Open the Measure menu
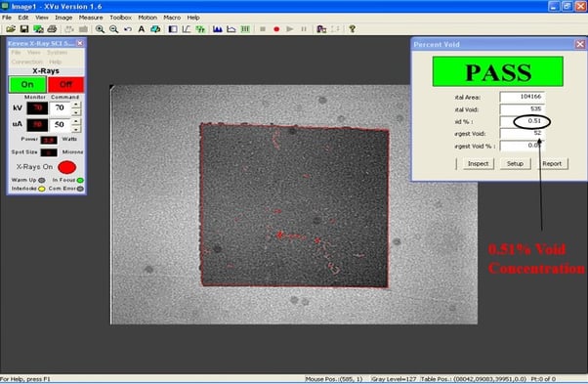Screen dimensions: 588x384 [91, 18]
